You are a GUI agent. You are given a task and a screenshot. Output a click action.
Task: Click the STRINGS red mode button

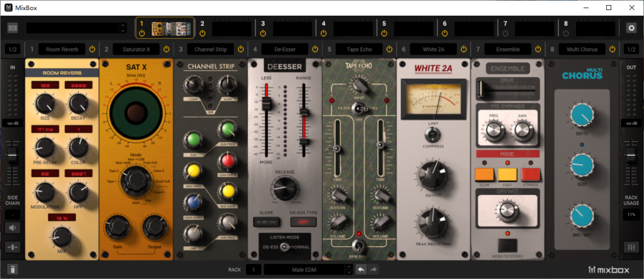[530, 175]
